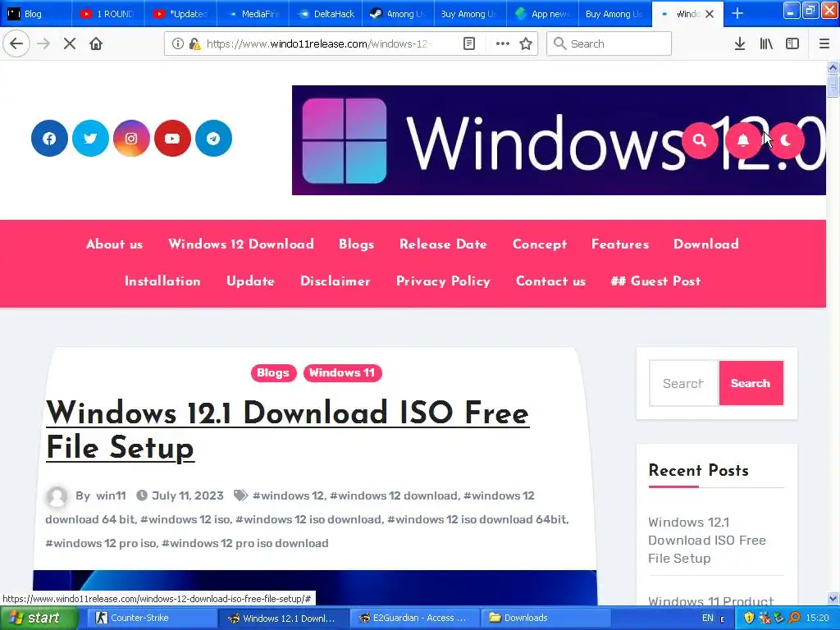Open the Firefox hamburger menu

824,44
